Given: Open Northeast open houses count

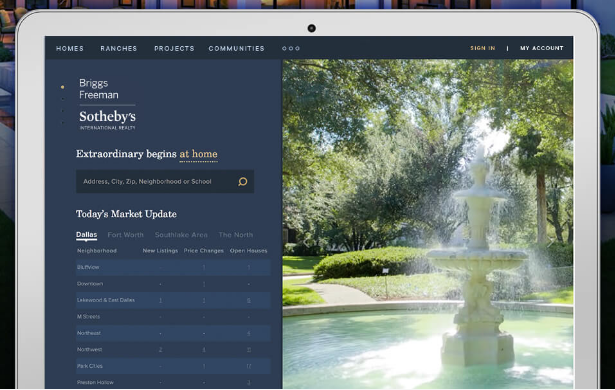Looking at the screenshot, I should (x=249, y=333).
